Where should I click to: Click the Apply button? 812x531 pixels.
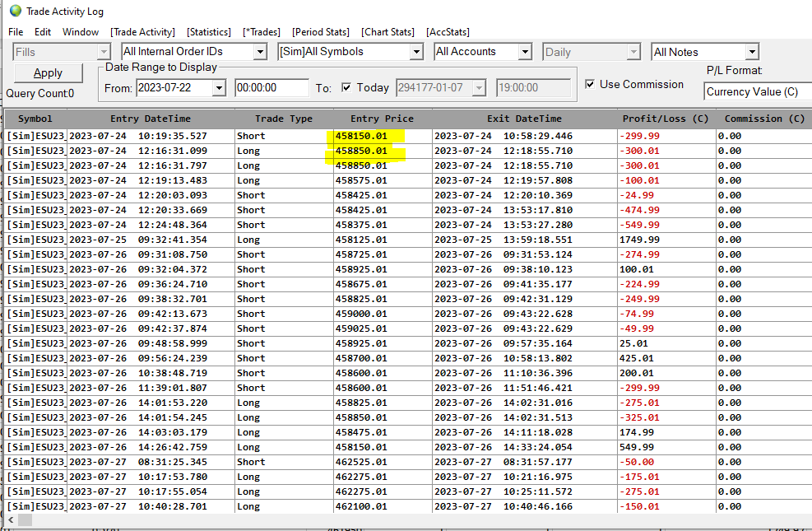(x=48, y=73)
